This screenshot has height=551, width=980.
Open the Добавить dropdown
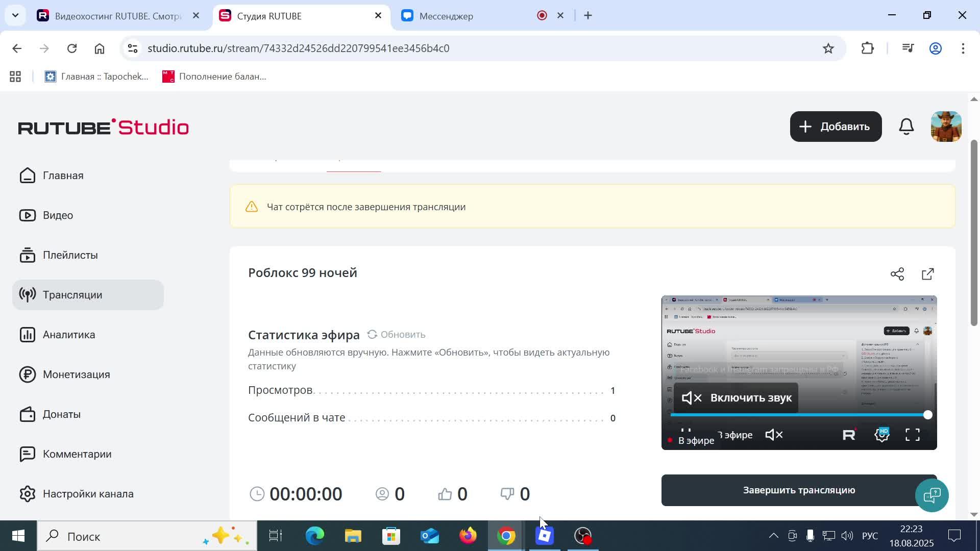(835, 126)
